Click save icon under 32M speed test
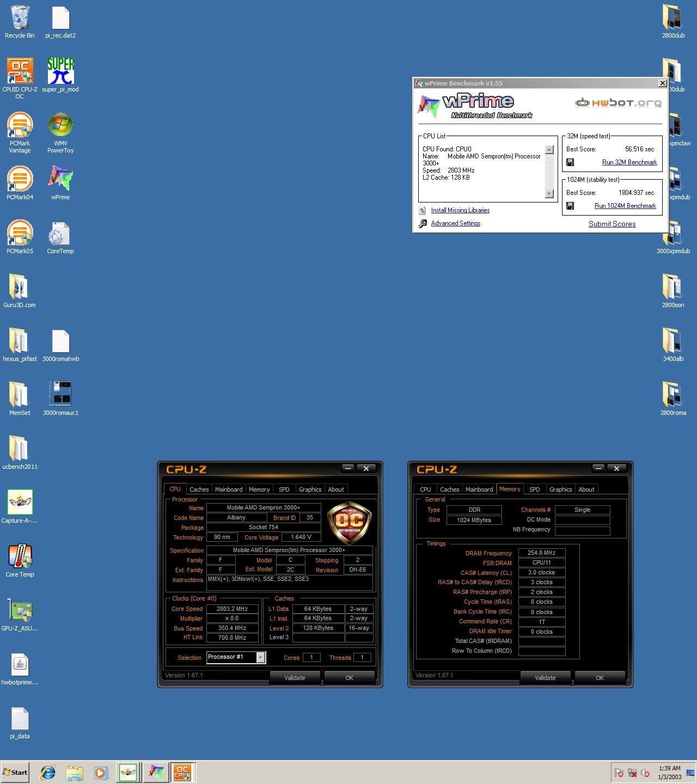 pos(570,162)
